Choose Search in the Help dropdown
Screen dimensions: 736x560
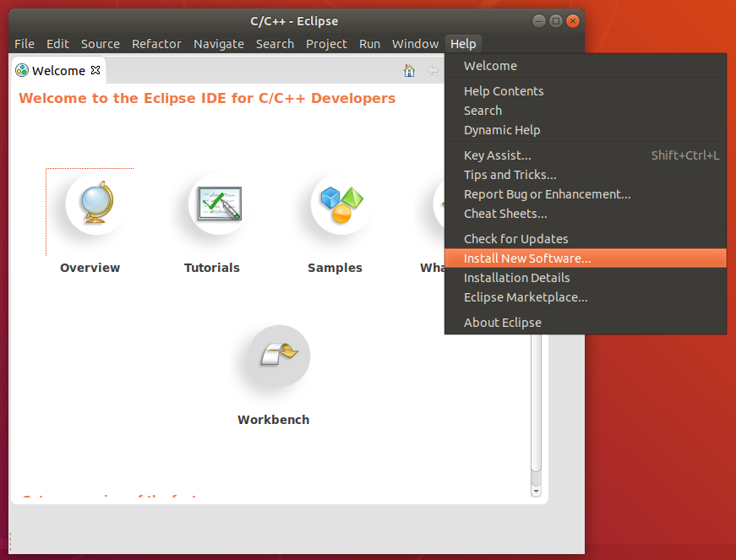coord(586,111)
